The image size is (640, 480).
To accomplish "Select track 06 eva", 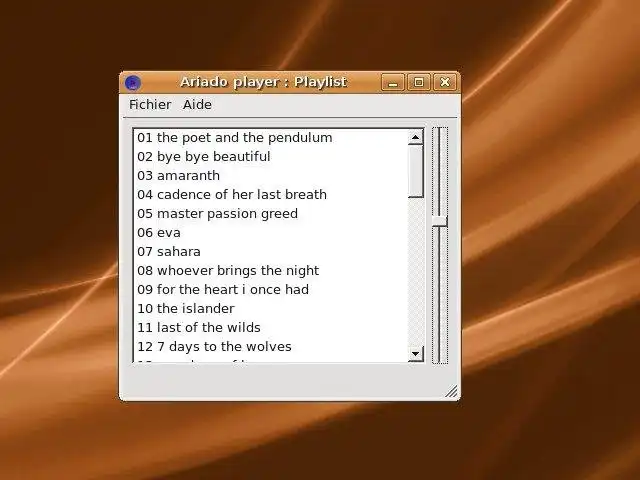I will [x=271, y=233].
